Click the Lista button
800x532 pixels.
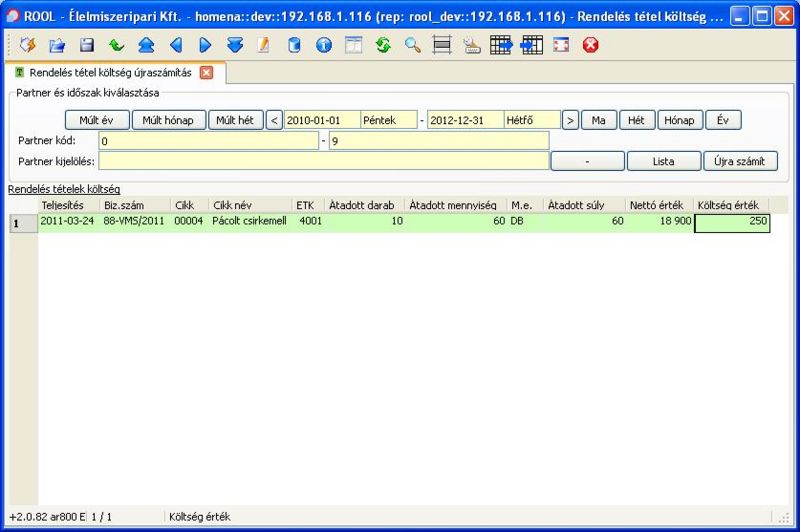point(663,161)
